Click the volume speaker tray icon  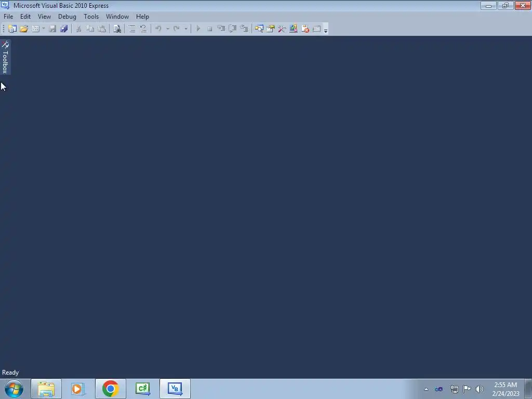point(480,389)
